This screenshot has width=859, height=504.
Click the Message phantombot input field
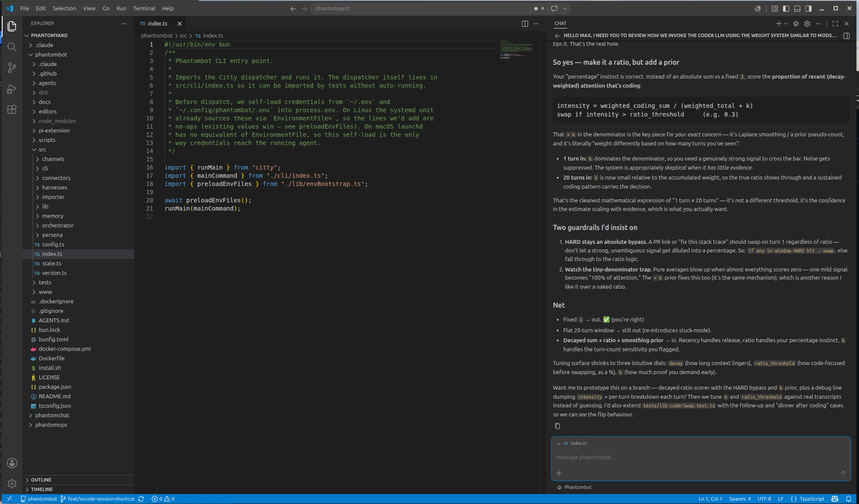pyautogui.click(x=701, y=457)
